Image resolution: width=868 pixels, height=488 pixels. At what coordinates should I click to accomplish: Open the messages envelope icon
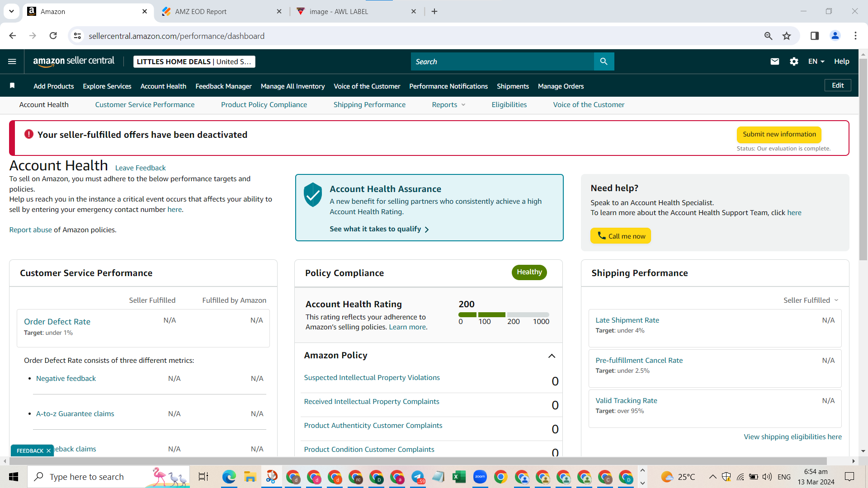pos(774,61)
